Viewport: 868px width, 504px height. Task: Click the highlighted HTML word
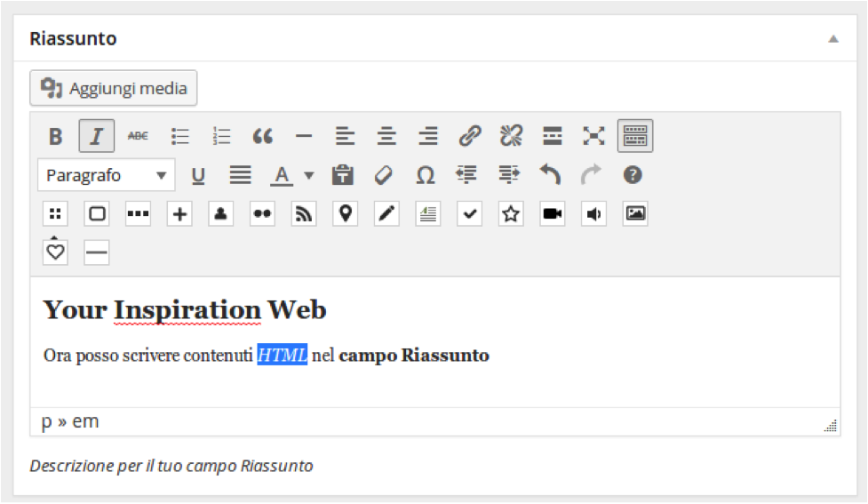[x=282, y=355]
